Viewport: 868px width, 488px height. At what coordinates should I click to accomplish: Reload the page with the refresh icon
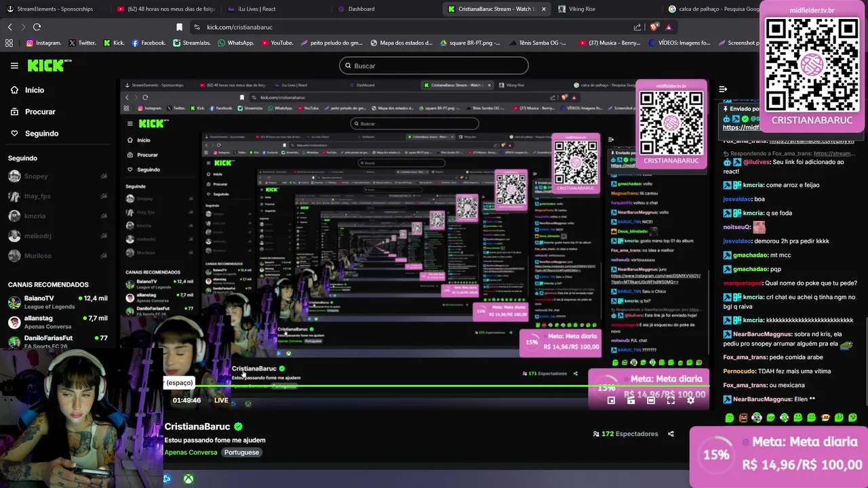coord(37,27)
